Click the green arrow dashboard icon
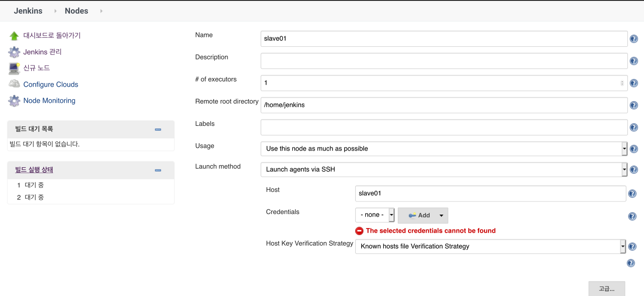The width and height of the screenshot is (644, 296). pos(14,36)
